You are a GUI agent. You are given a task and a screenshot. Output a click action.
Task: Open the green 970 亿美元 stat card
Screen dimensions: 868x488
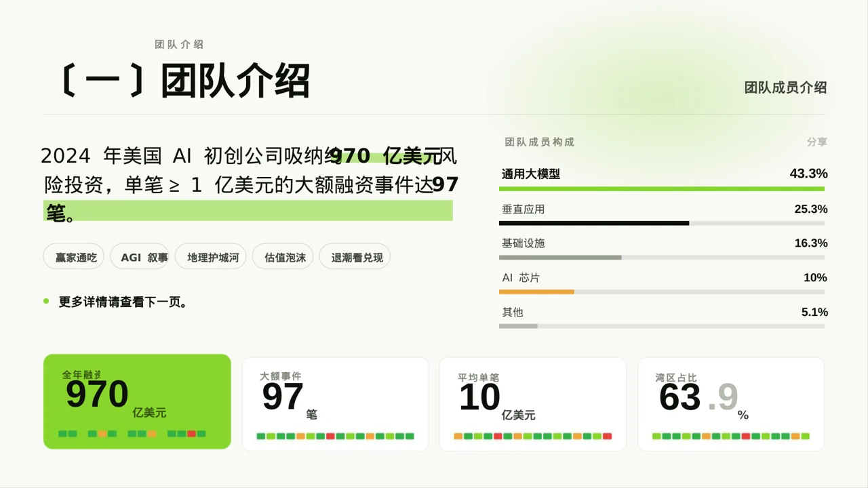(137, 401)
